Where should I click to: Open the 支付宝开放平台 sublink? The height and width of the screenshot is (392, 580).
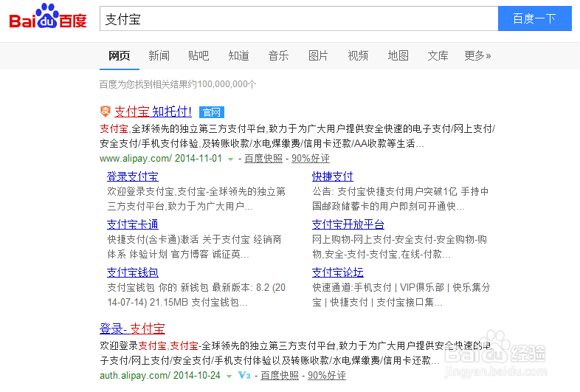[x=348, y=224]
